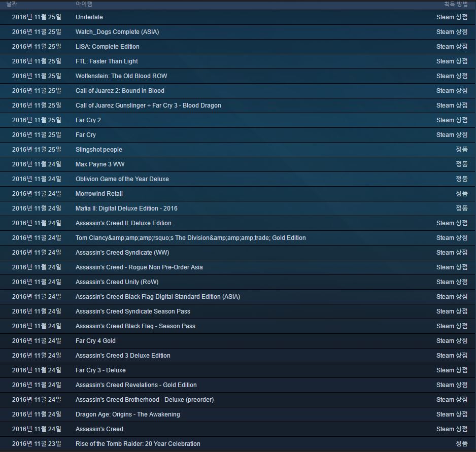Click Call of Juarez Gunslinger + Blood Dragon item
This screenshot has width=476, height=452.
click(149, 106)
